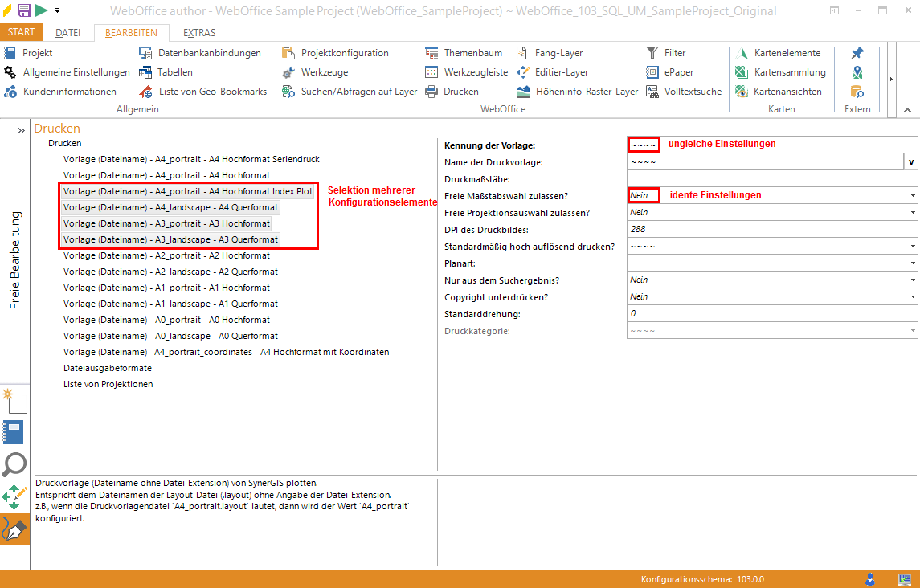Select the magnifier icon in left sidebar
Viewport: 920px width, 588px height.
coord(15,464)
